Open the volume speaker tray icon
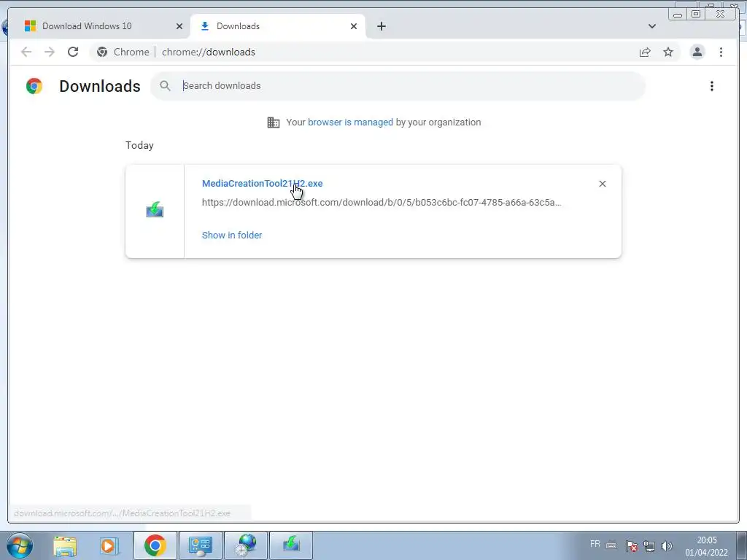The width and height of the screenshot is (747, 560). pyautogui.click(x=667, y=545)
